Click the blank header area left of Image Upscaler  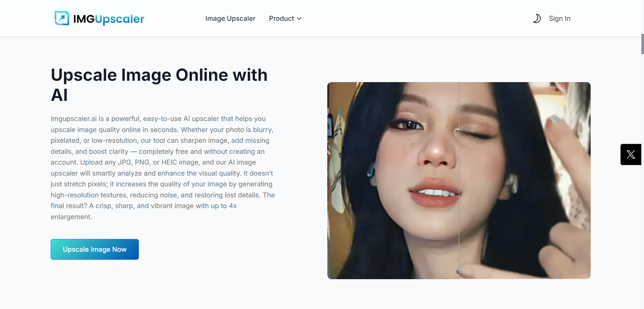tap(174, 18)
